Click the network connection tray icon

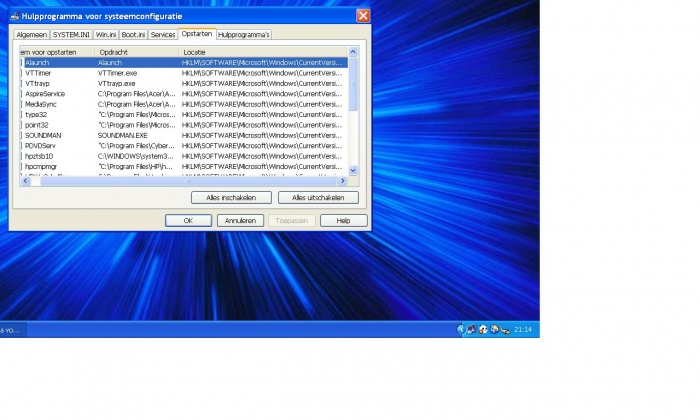[x=471, y=330]
